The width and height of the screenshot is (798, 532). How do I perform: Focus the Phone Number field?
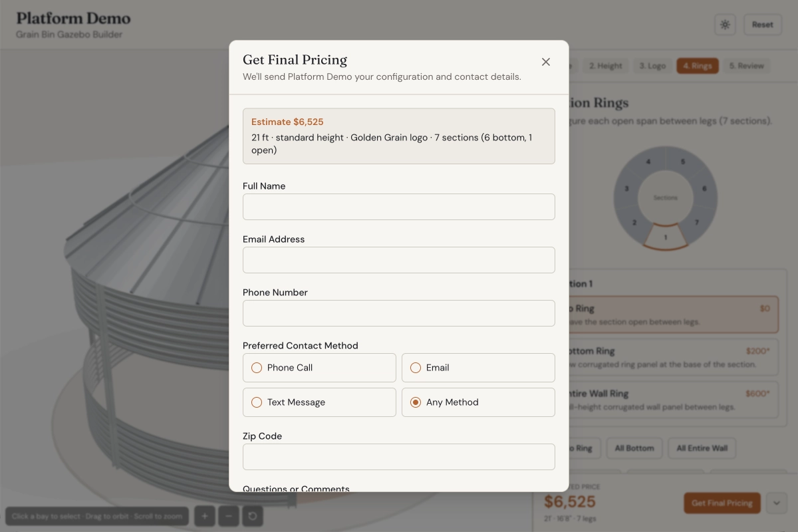[399, 313]
